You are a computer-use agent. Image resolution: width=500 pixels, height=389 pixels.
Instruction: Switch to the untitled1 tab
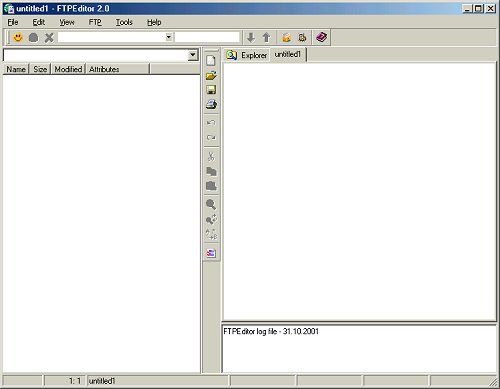coord(288,54)
